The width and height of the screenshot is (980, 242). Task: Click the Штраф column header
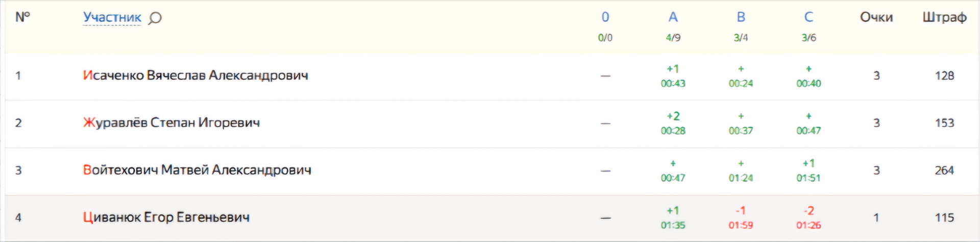[944, 17]
